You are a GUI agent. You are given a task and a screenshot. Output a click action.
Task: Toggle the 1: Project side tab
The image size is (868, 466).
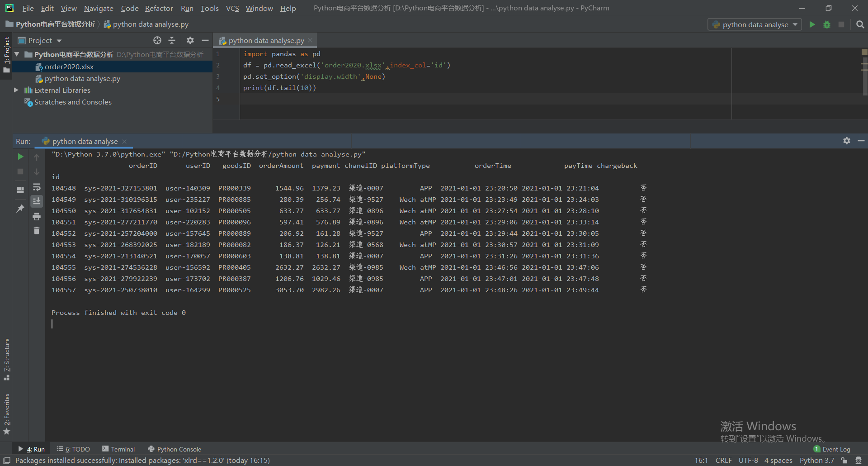pyautogui.click(x=6, y=55)
